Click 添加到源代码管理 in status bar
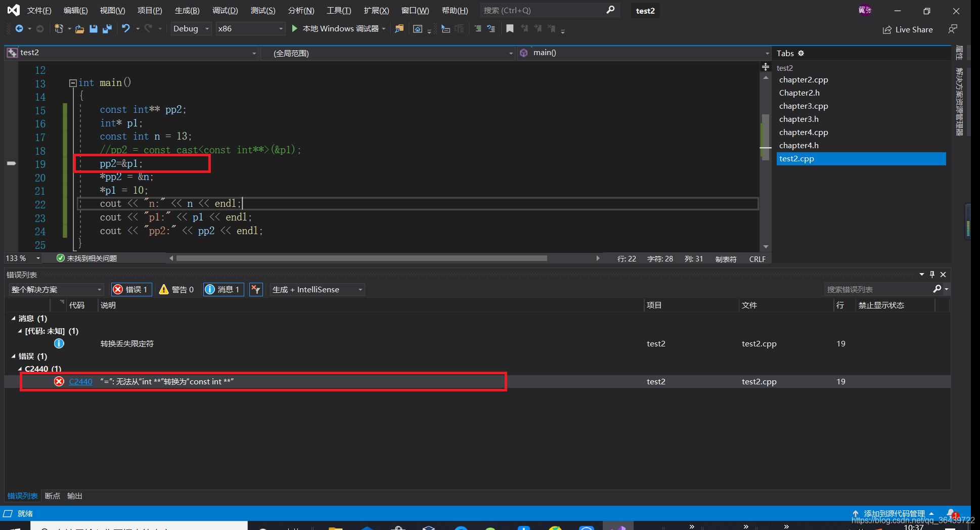The height and width of the screenshot is (530, 980). [894, 513]
